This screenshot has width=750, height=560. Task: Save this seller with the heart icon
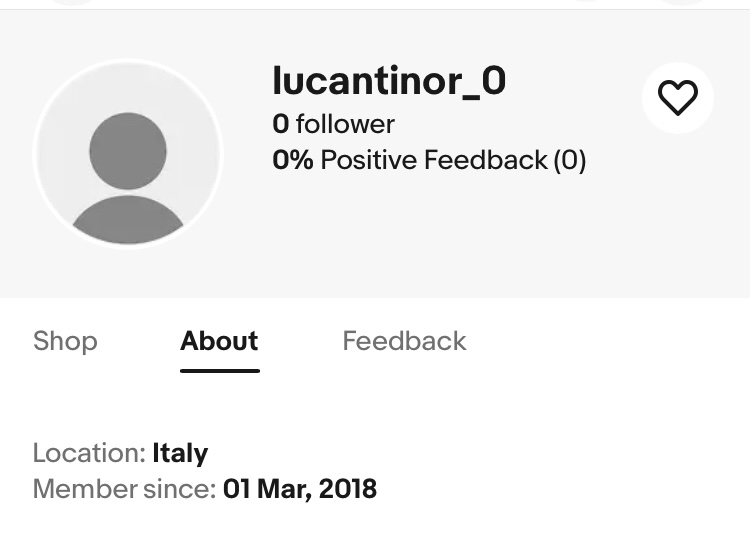pyautogui.click(x=677, y=98)
